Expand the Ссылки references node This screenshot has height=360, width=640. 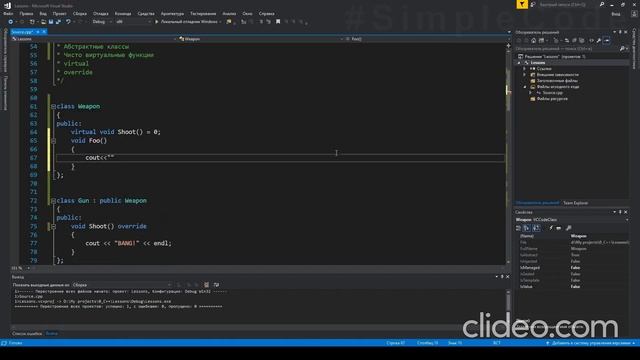[x=525, y=69]
